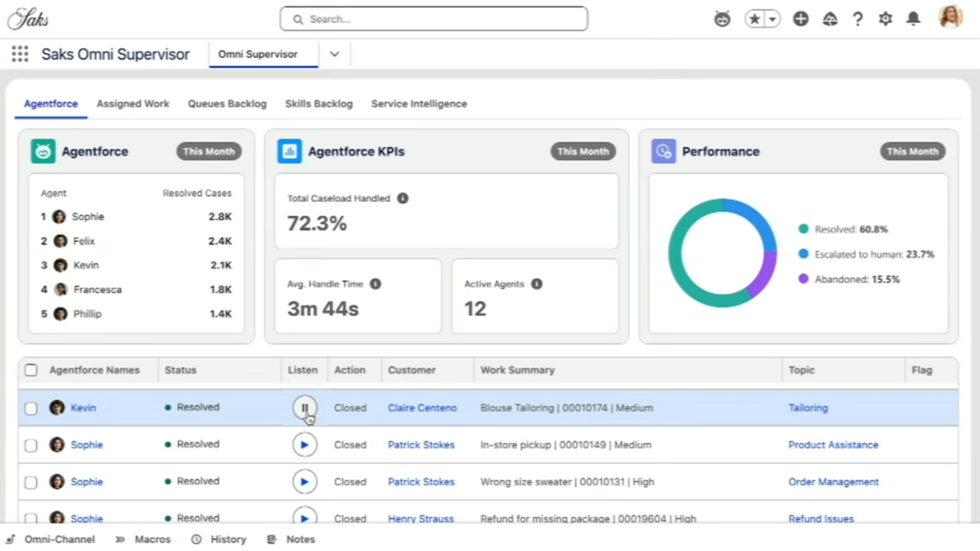Screen dimensions: 980x551
Task: Switch to the Queues Backlog tab
Action: (227, 103)
